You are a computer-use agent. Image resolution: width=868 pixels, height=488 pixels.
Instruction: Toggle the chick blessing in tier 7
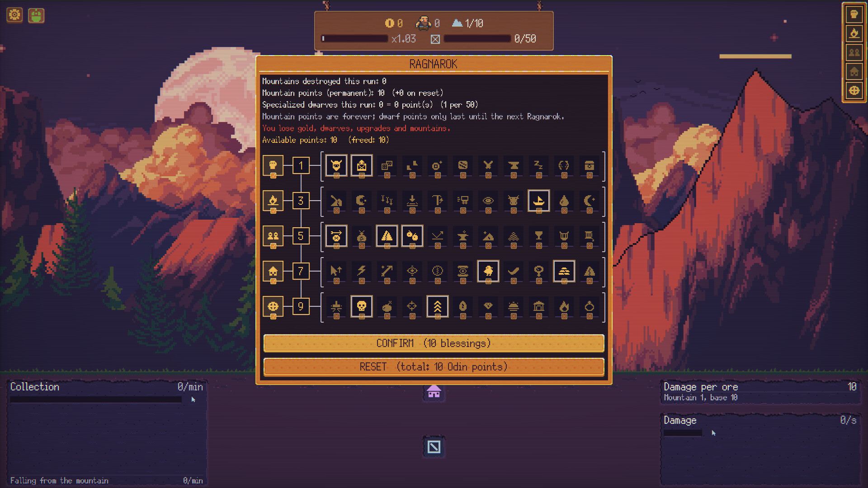coord(488,271)
